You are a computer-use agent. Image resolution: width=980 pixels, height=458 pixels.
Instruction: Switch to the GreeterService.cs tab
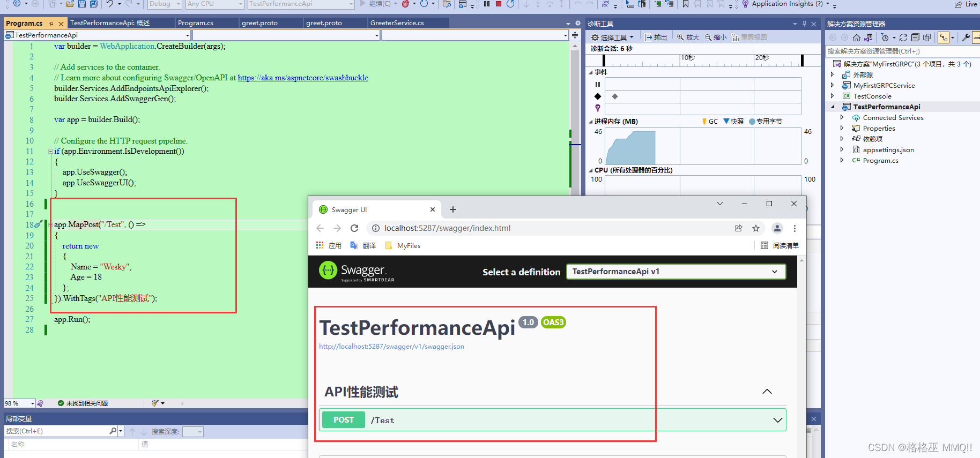point(409,23)
